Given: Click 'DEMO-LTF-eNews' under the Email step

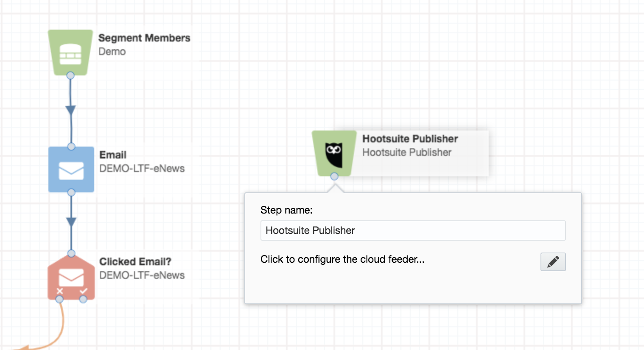Looking at the screenshot, I should tap(142, 169).
